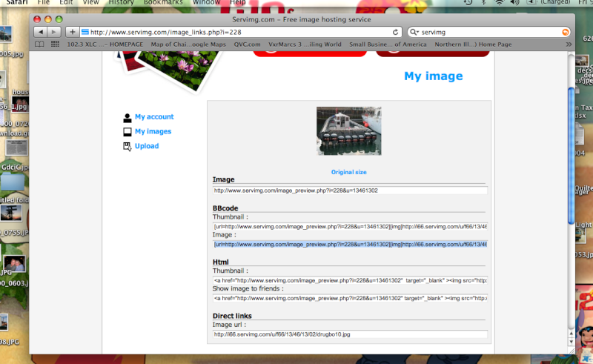Click the monitor icon beside My images
The image size is (593, 364).
(x=127, y=132)
